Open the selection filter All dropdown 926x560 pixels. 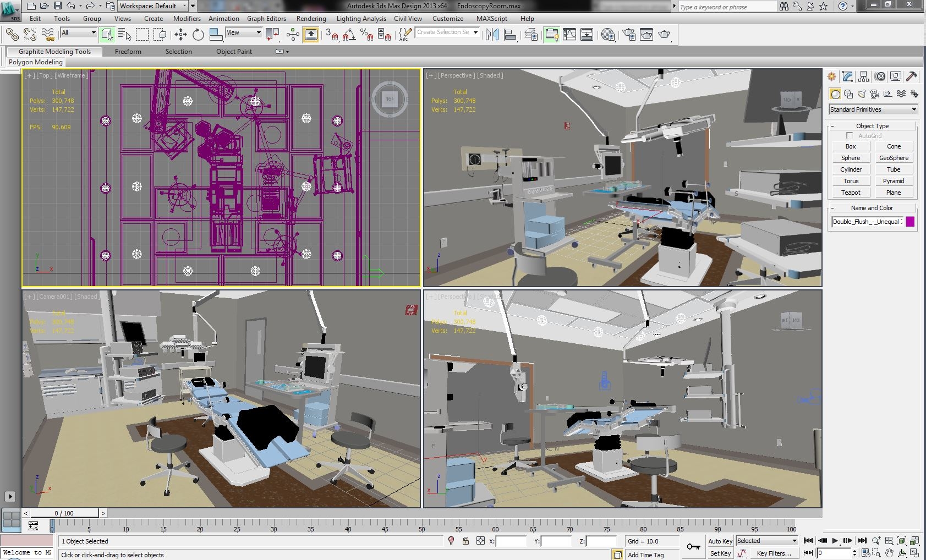(x=78, y=33)
